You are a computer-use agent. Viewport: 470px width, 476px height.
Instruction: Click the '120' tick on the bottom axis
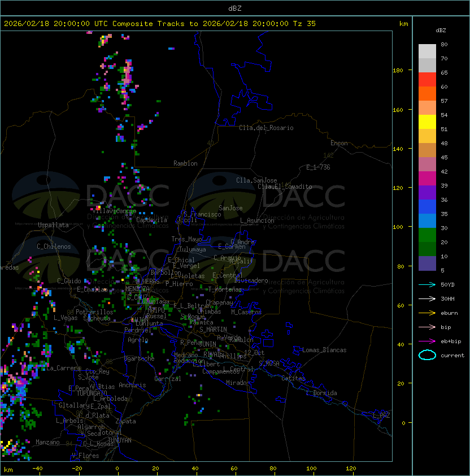[351, 469]
